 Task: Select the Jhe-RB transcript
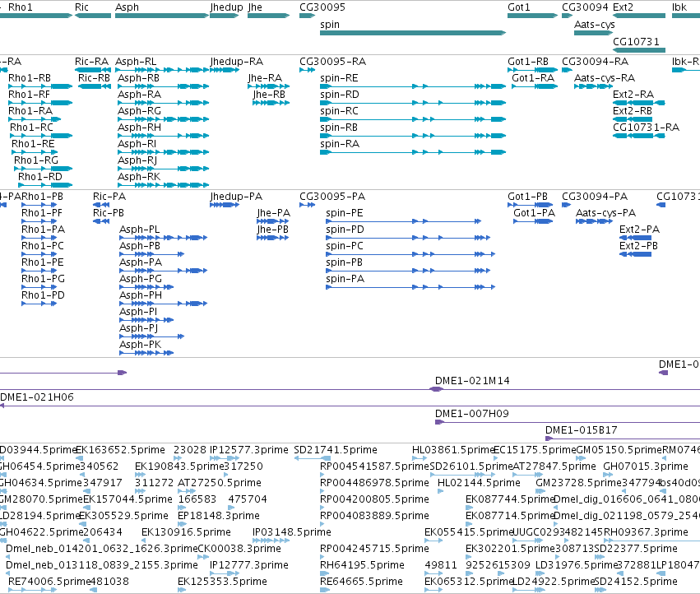pos(271,103)
